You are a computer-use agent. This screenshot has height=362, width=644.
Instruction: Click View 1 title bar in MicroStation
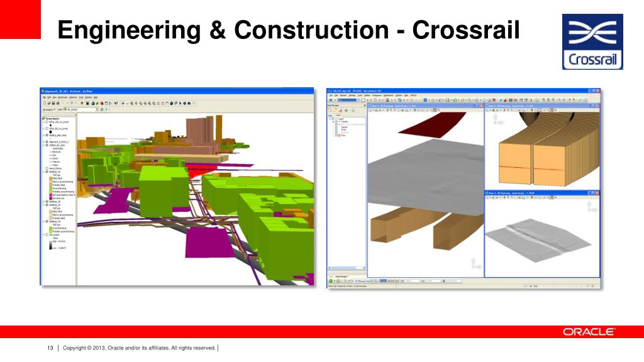pos(426,106)
